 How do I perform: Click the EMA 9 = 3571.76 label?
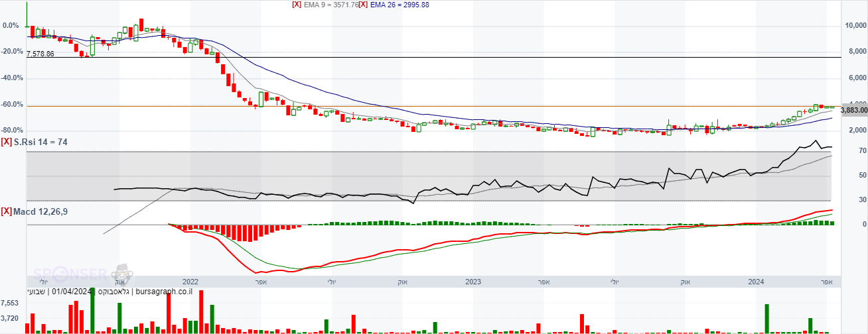pos(331,5)
